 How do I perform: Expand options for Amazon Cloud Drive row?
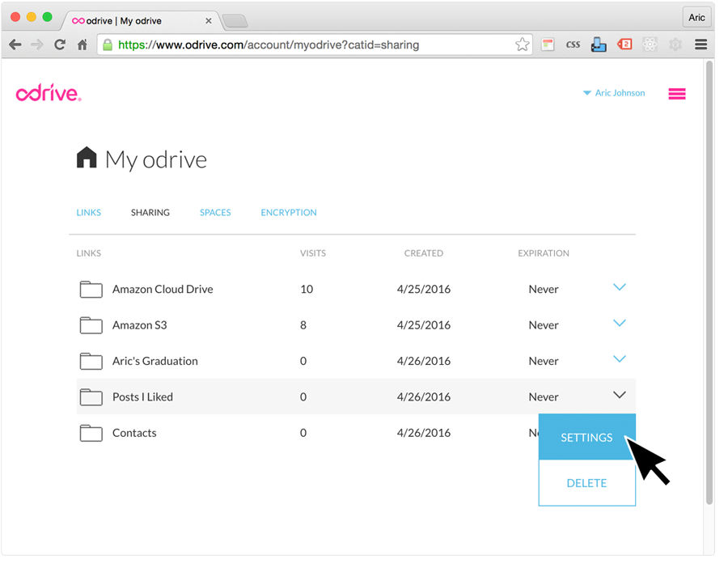pyautogui.click(x=619, y=287)
